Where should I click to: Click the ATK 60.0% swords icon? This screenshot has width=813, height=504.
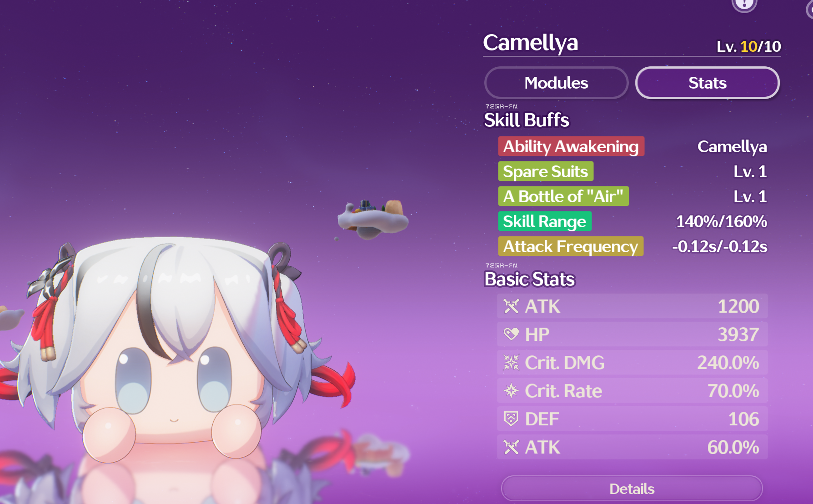[511, 447]
